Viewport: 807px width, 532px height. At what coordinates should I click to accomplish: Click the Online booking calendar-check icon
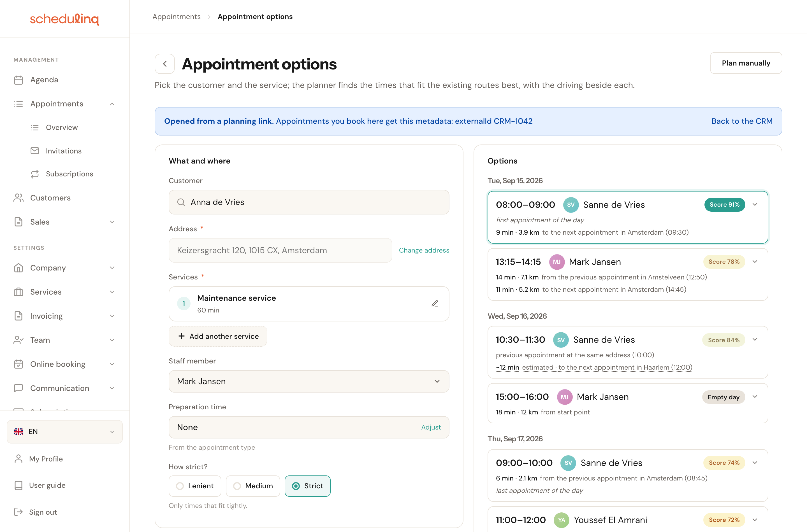click(19, 364)
